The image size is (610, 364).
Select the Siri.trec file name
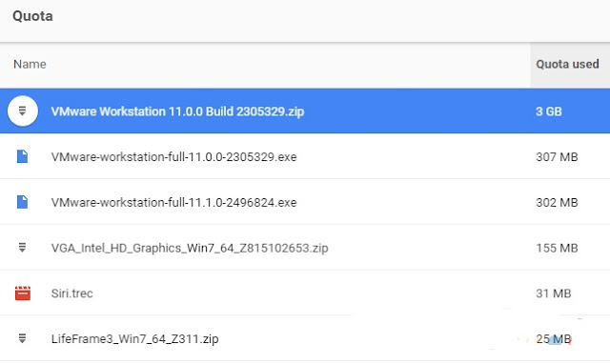tap(72, 293)
